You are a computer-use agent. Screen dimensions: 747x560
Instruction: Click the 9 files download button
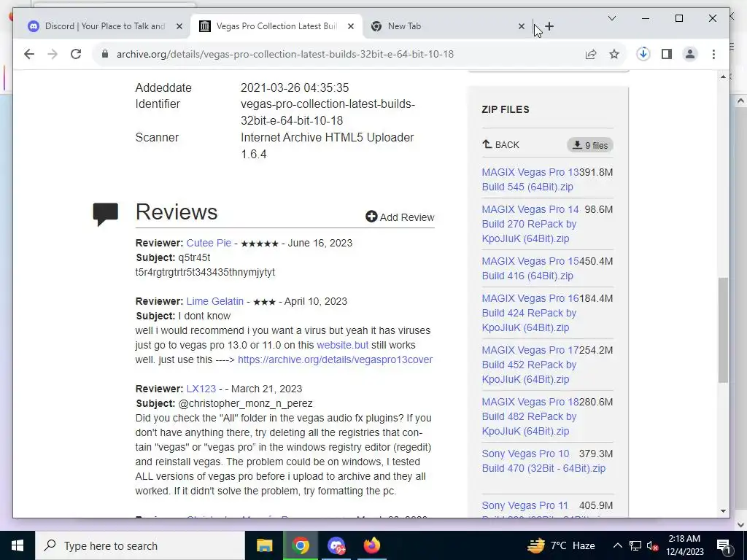[589, 145]
